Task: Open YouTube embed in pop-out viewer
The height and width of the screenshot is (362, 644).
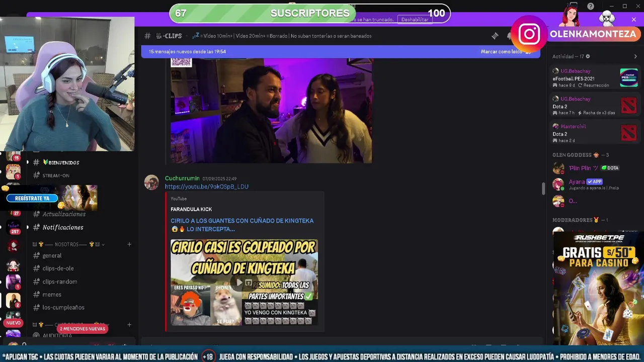Action: point(249,283)
